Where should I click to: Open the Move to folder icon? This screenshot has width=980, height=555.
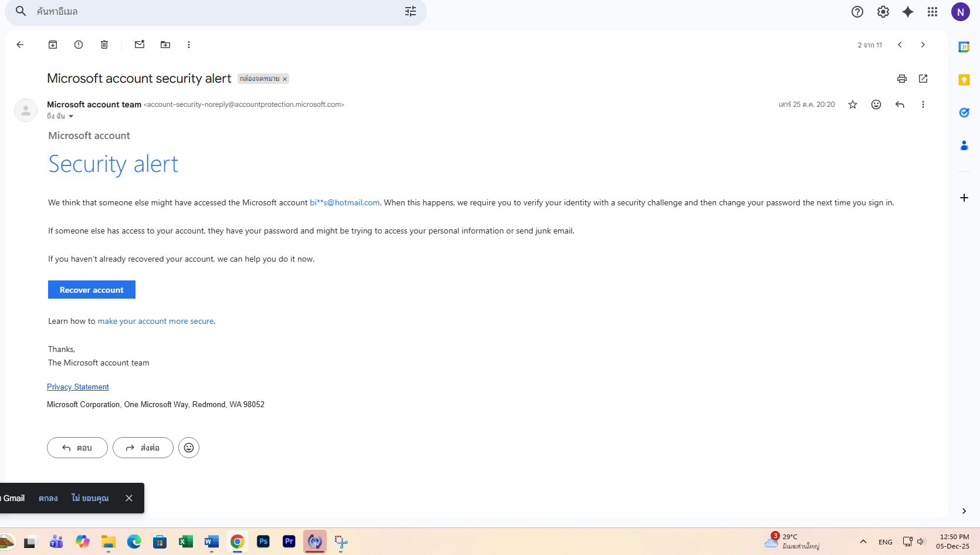tap(165, 45)
